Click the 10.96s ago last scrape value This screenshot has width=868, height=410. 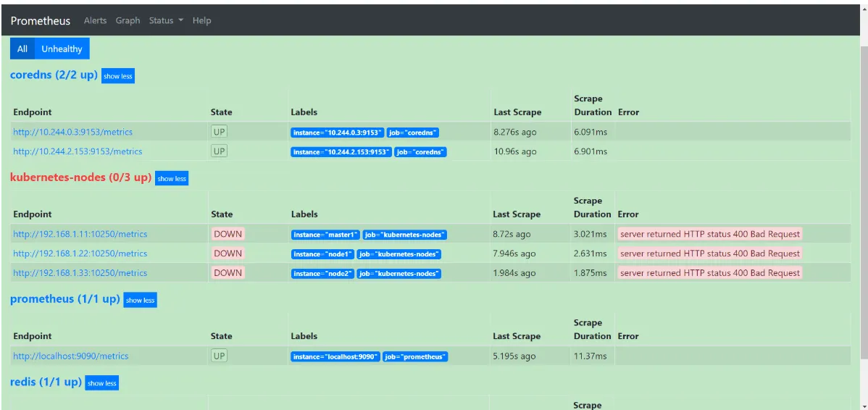515,151
